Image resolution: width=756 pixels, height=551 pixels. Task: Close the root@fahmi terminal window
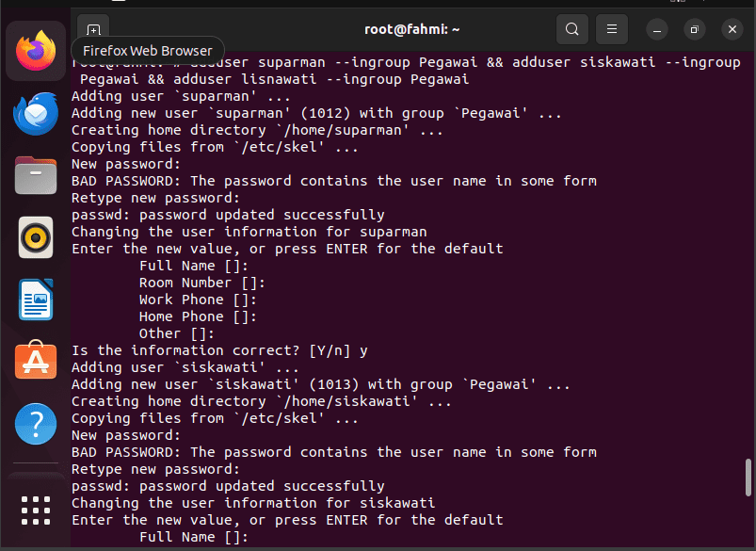click(732, 30)
